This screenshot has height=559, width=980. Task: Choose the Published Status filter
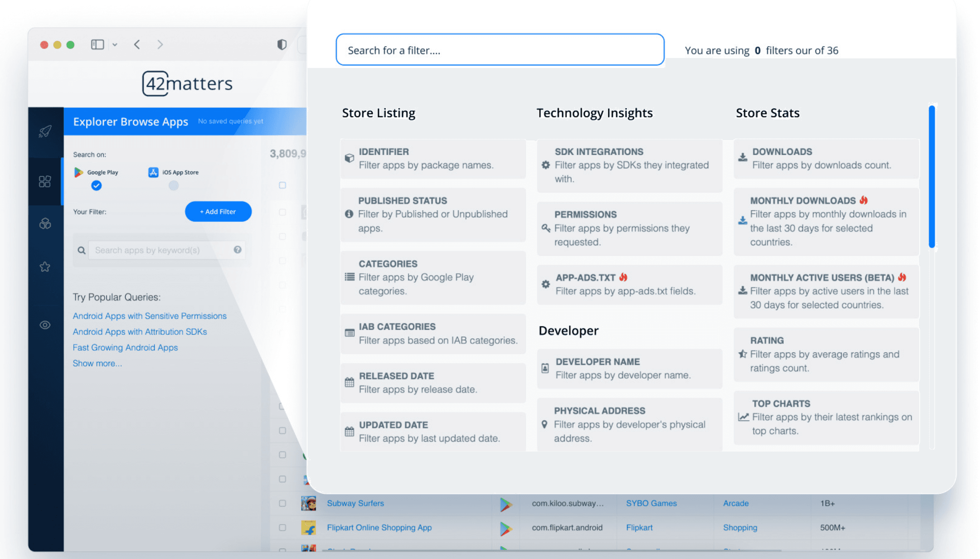point(433,214)
